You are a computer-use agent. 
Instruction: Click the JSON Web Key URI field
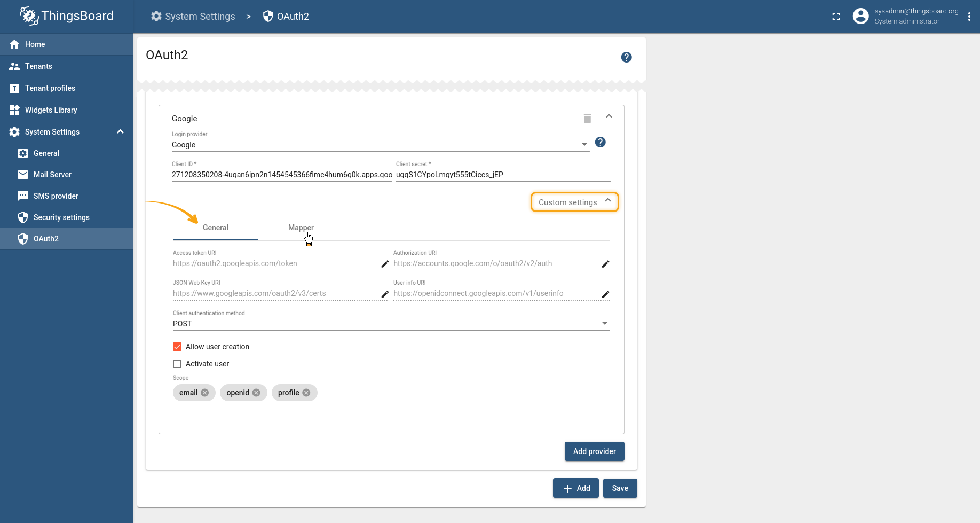coord(275,293)
